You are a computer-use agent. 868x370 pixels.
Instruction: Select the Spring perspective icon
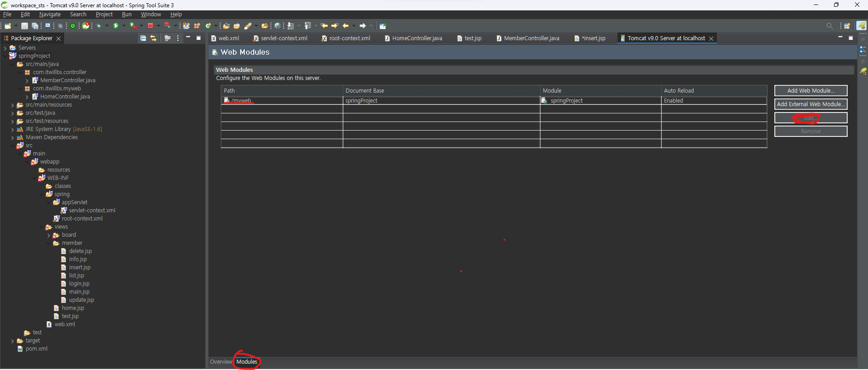862,26
